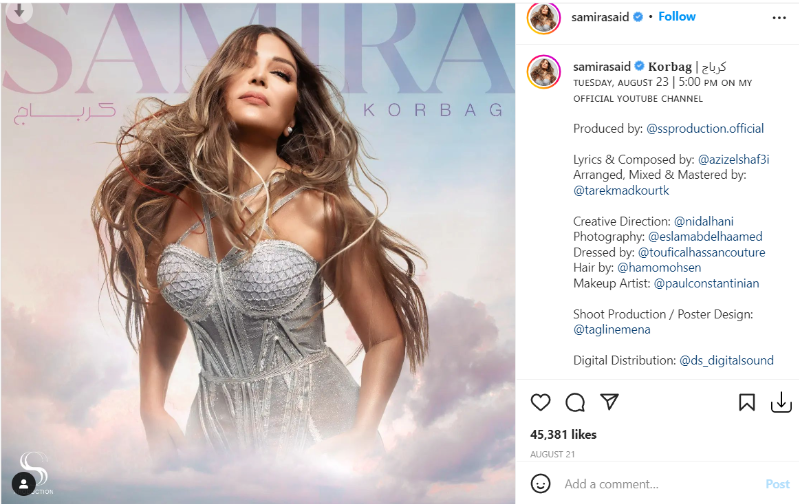Follow the samirasaid account
This screenshot has height=504, width=799.
point(677,17)
